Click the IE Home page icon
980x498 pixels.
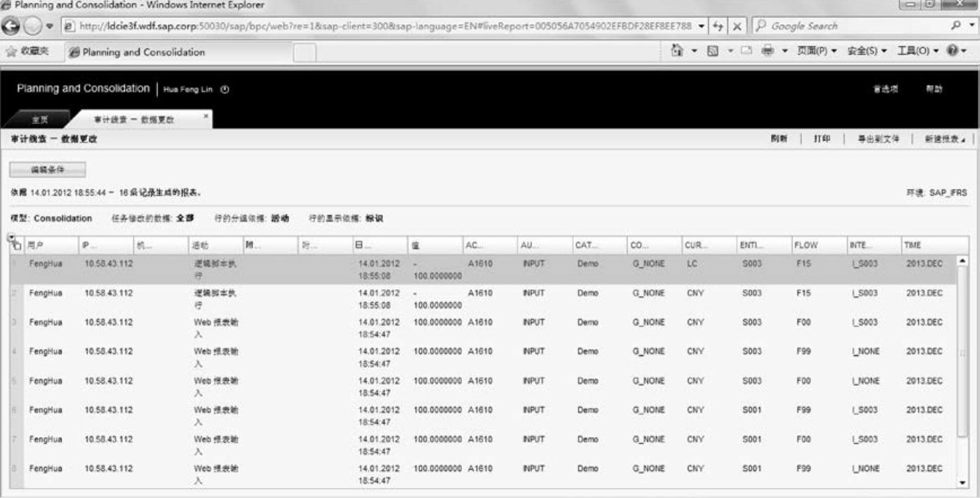click(x=677, y=51)
